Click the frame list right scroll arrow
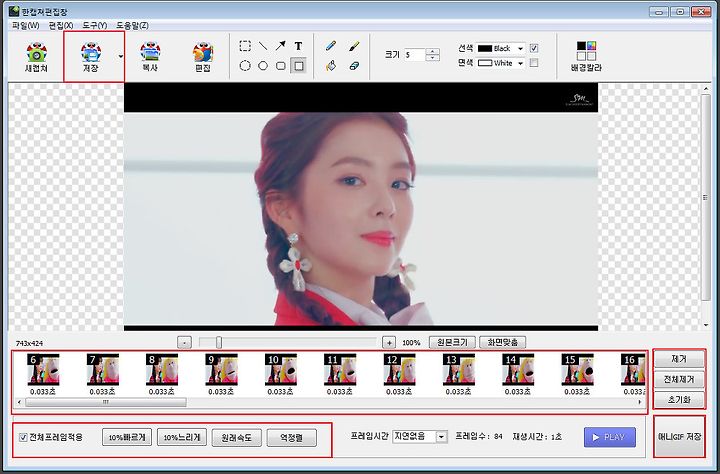The height and width of the screenshot is (474, 720). pyautogui.click(x=640, y=402)
